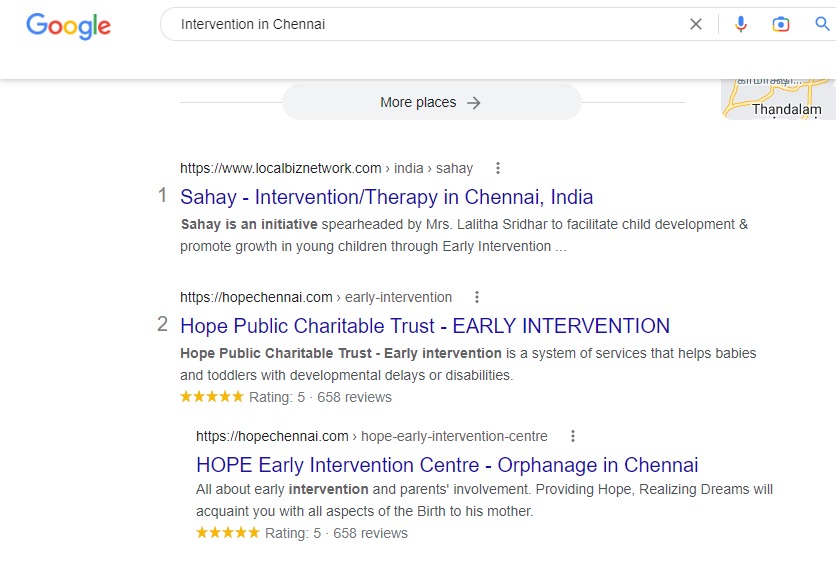Open Hope Public Charitable Trust - EARLY INTERVENTION link
This screenshot has width=836, height=570.
point(425,326)
